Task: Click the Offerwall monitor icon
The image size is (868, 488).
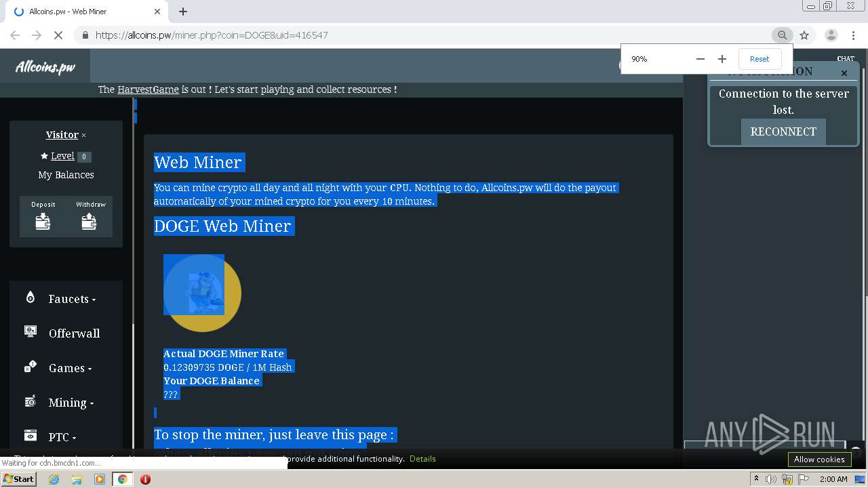Action: pos(30,331)
